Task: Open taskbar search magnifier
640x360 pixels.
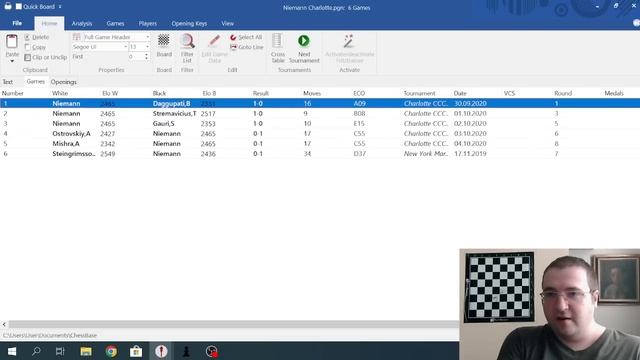Action: tap(36, 351)
